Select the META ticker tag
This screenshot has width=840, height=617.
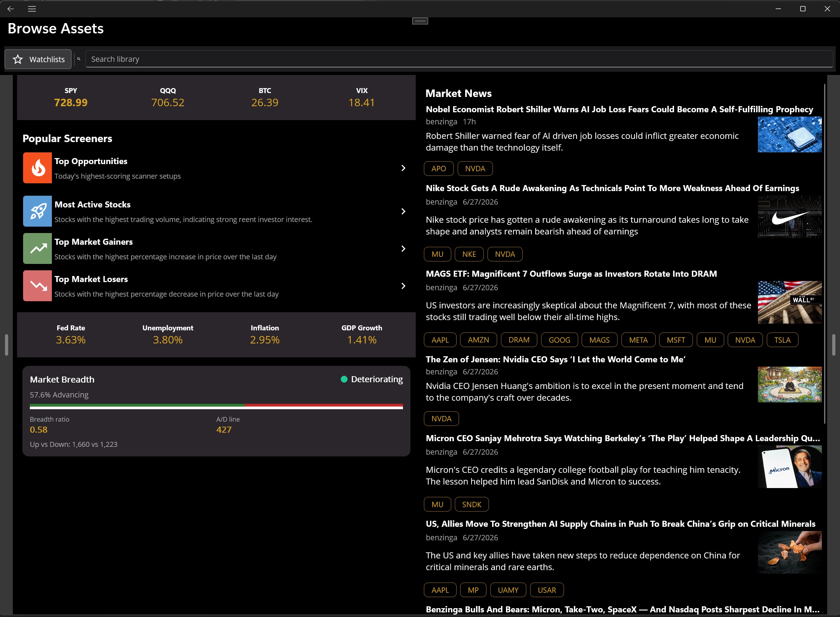click(x=638, y=340)
